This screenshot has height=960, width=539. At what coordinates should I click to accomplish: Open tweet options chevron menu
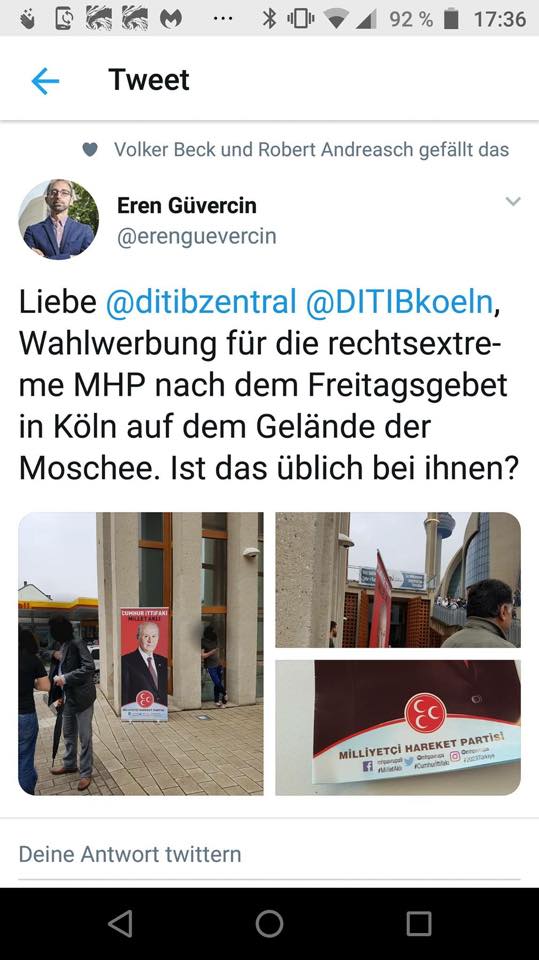513,201
